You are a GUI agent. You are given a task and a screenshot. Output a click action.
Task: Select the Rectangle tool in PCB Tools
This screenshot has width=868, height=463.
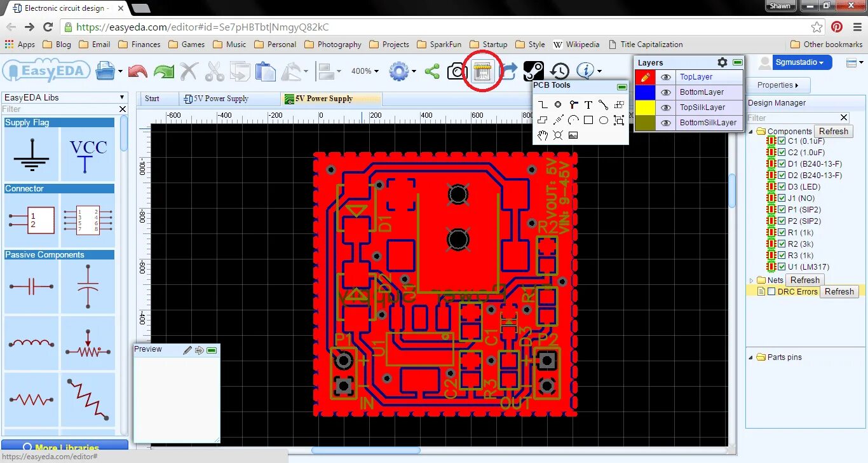(588, 120)
